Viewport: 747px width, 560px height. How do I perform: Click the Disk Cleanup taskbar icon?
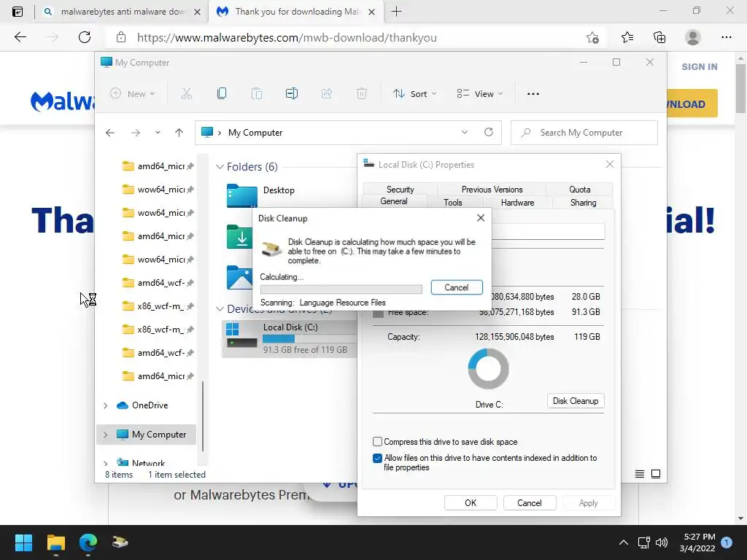point(120,542)
